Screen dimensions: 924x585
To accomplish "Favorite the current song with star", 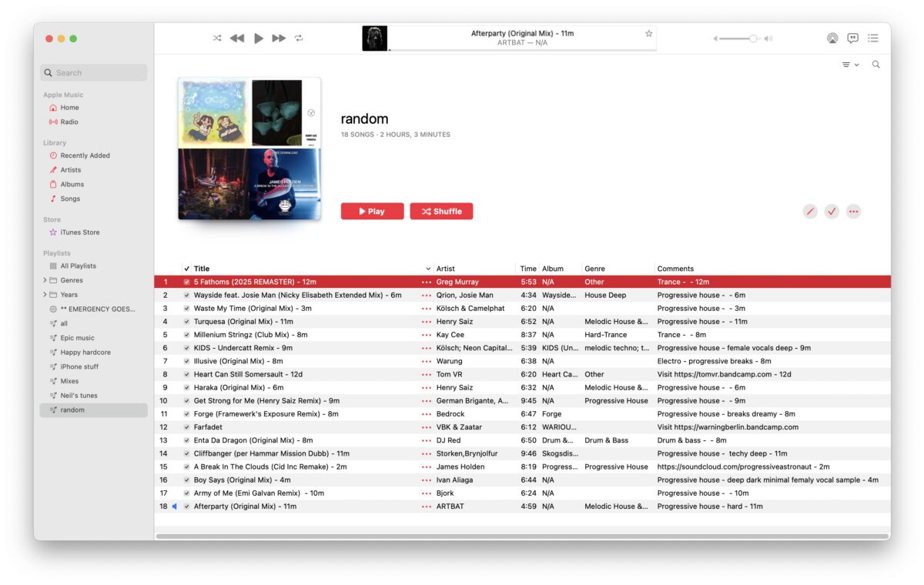I will pos(648,34).
